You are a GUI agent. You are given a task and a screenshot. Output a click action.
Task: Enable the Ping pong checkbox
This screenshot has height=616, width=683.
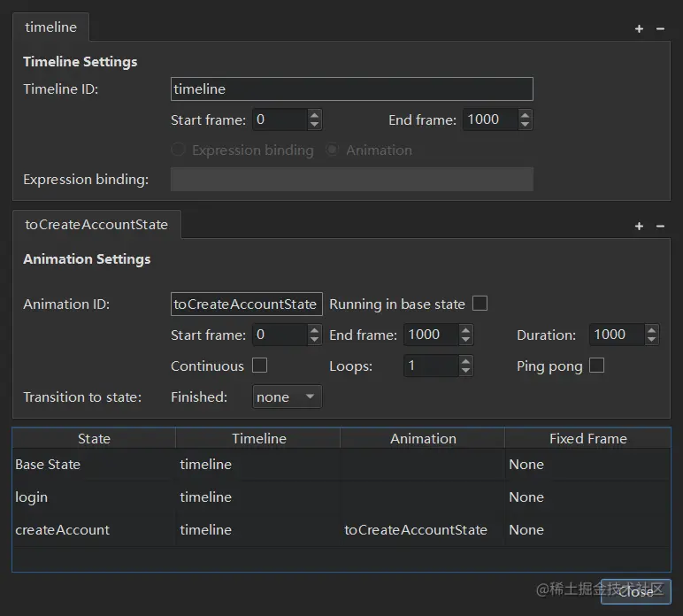596,366
